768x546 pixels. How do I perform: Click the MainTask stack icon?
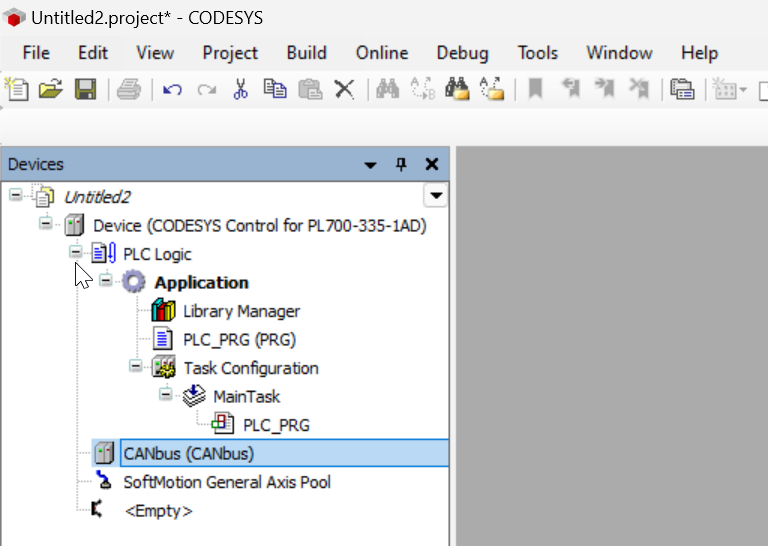tap(194, 396)
